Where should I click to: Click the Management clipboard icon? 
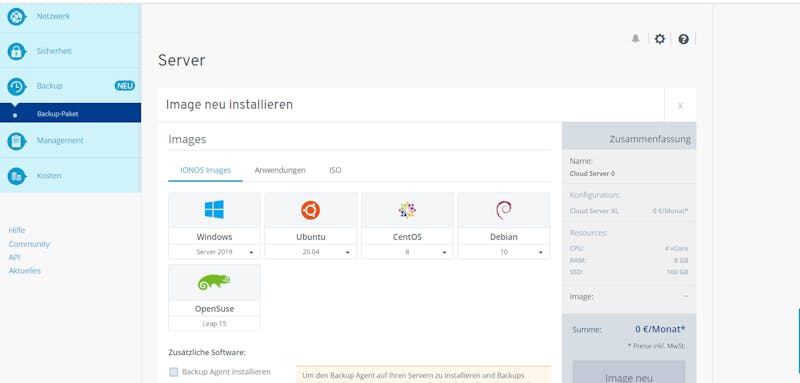16,141
